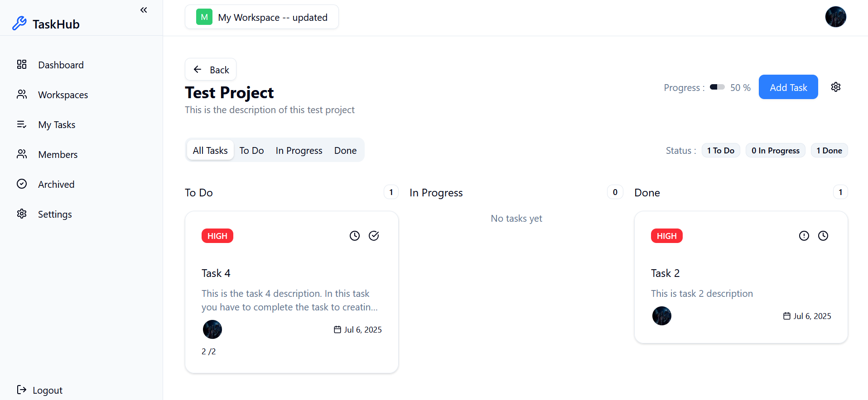This screenshot has height=400, width=868.
Task: Collapse the sidebar with the double chevron
Action: pos(144,10)
